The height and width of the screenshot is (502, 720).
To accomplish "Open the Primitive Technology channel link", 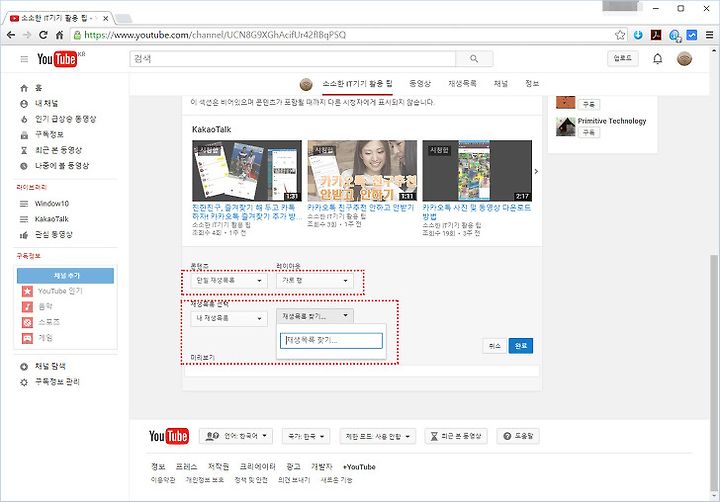I will tap(612, 121).
